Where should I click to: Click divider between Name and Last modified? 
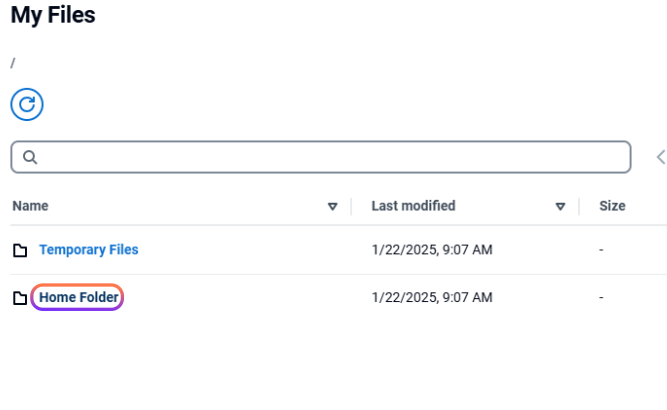351,206
